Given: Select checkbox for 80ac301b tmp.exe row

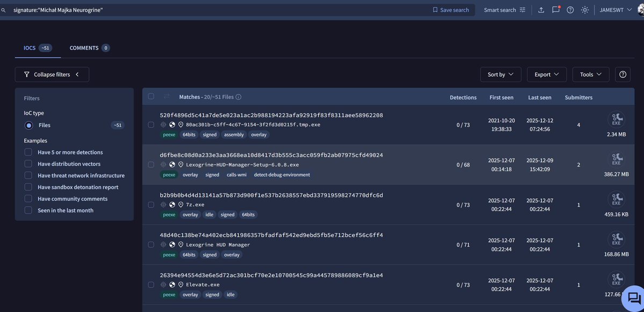Looking at the screenshot, I should pos(151,125).
